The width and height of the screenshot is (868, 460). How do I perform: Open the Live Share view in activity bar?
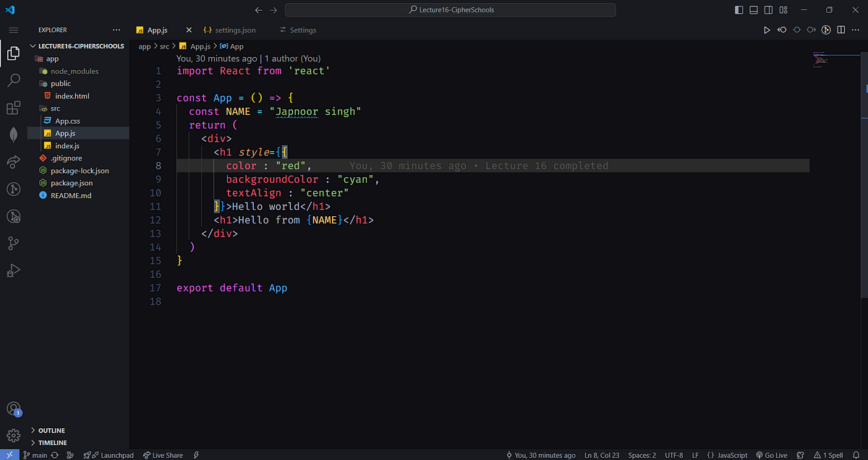click(x=13, y=162)
